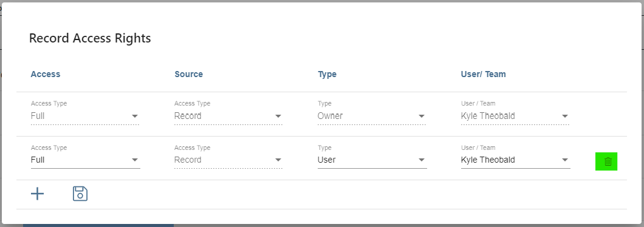
Task: Select the User value in second row
Action: pyautogui.click(x=326, y=160)
